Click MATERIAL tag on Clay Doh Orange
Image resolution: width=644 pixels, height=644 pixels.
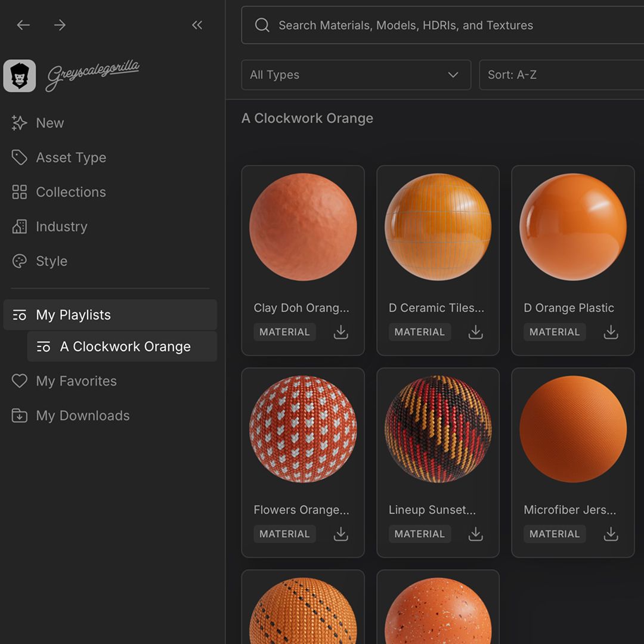284,332
